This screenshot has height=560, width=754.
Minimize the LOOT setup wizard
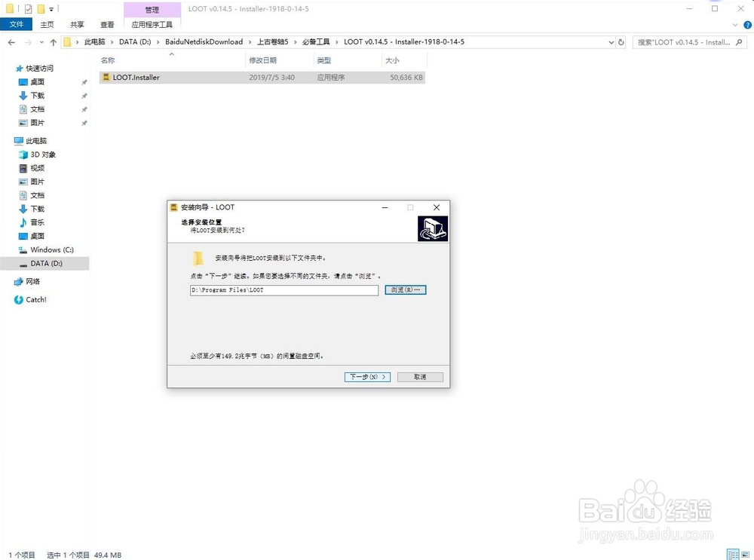385,207
